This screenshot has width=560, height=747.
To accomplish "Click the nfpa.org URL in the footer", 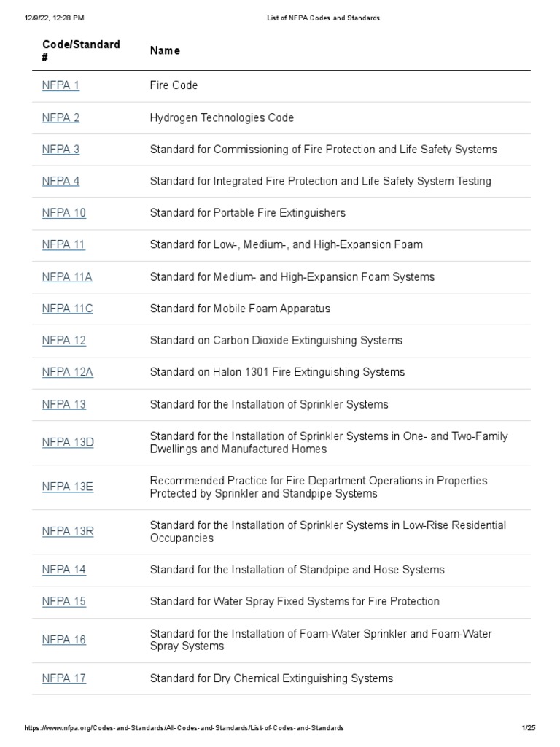I will (184, 729).
